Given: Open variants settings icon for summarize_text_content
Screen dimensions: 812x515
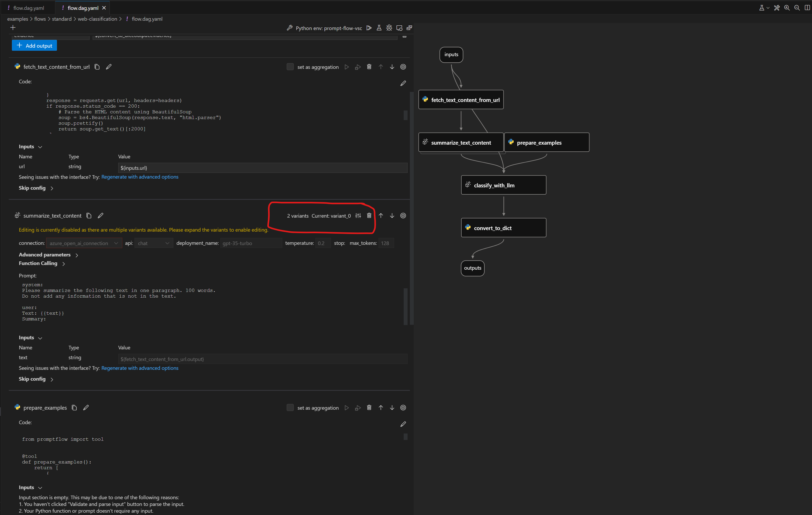Looking at the screenshot, I should pyautogui.click(x=358, y=216).
